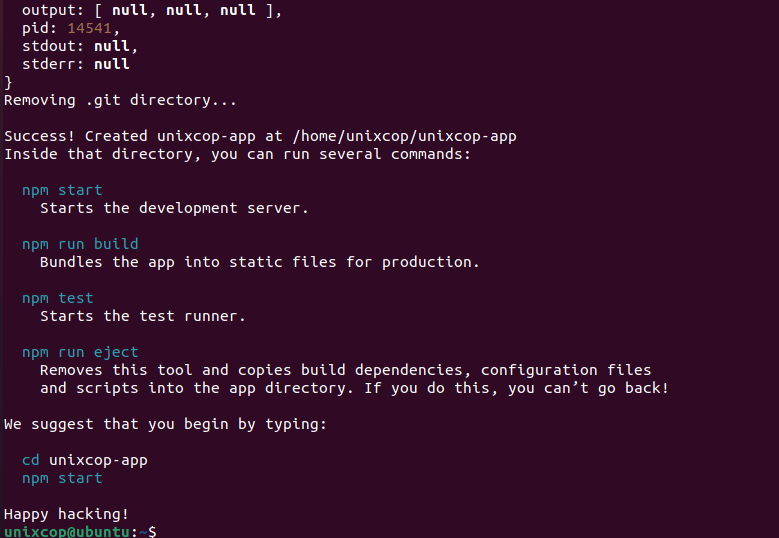Click 'Starts the development server.' description
Image resolution: width=779 pixels, height=538 pixels.
click(x=174, y=208)
